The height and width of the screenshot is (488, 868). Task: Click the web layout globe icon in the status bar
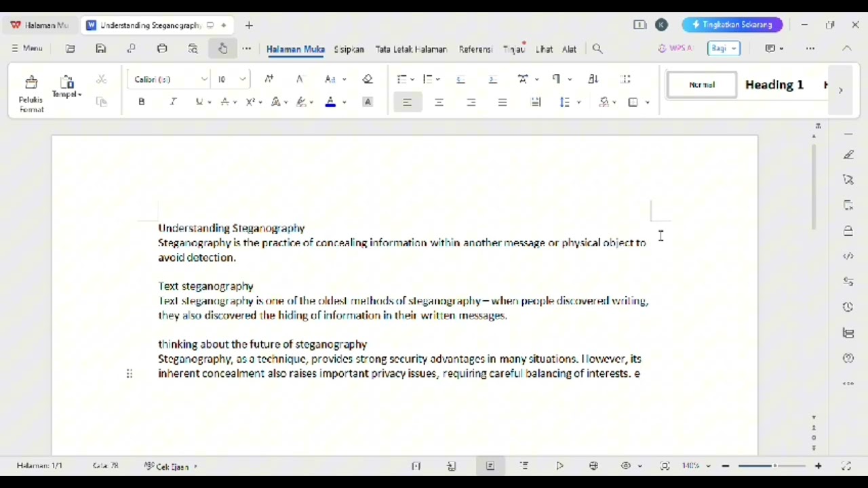pyautogui.click(x=594, y=466)
